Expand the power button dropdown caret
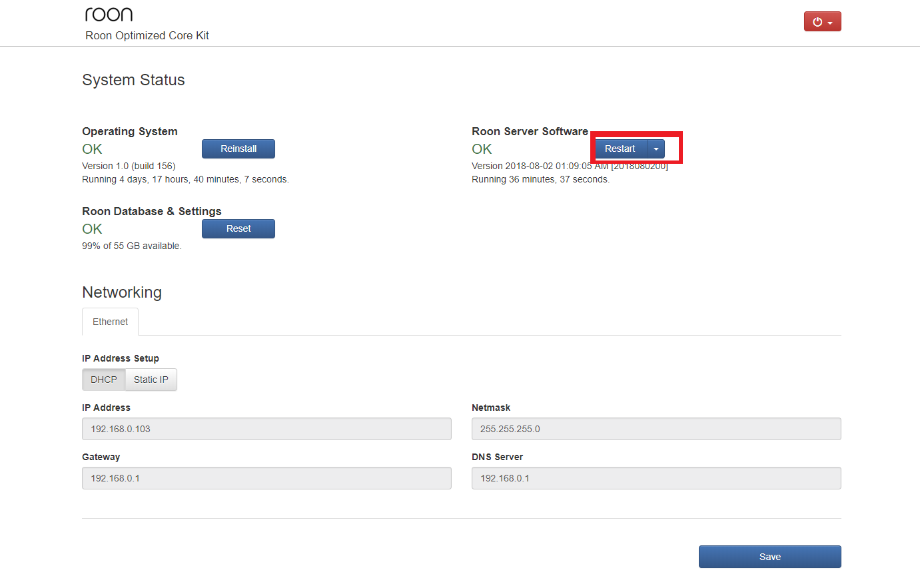This screenshot has width=920, height=588. pos(830,23)
